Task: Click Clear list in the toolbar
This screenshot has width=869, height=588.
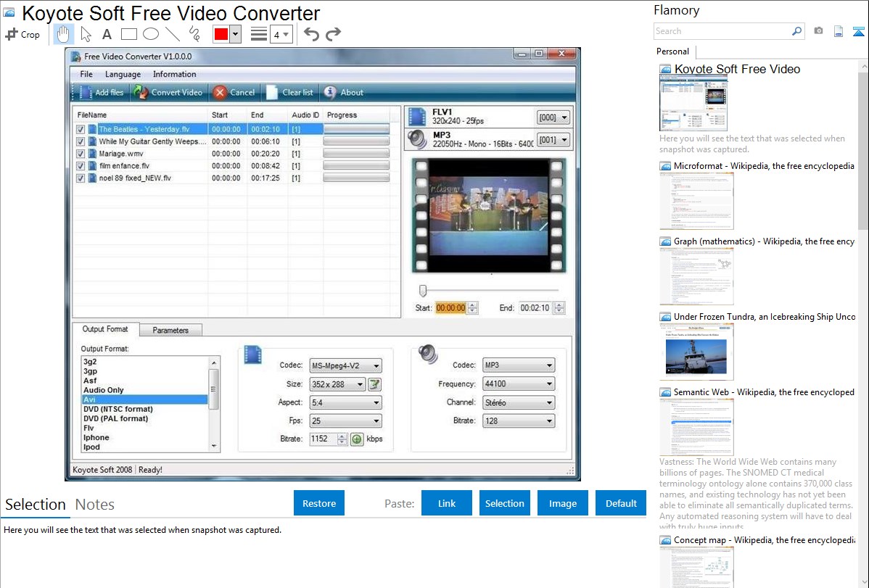Action: [x=289, y=93]
